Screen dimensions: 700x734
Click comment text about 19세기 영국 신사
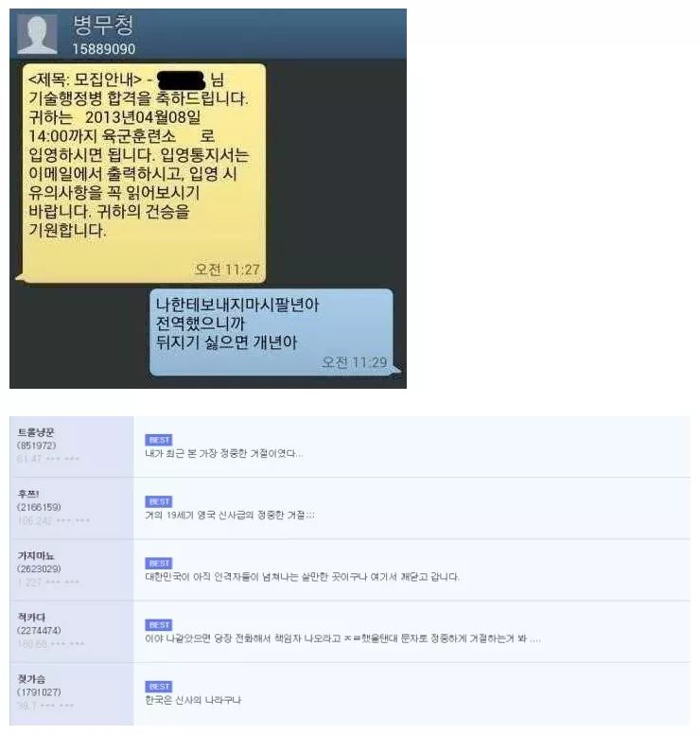pyautogui.click(x=230, y=516)
